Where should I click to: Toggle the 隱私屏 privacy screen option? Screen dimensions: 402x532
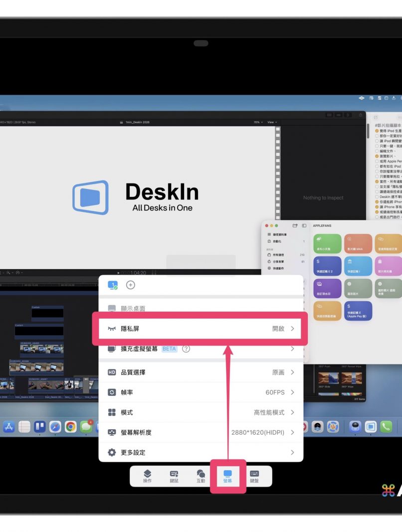(x=201, y=329)
